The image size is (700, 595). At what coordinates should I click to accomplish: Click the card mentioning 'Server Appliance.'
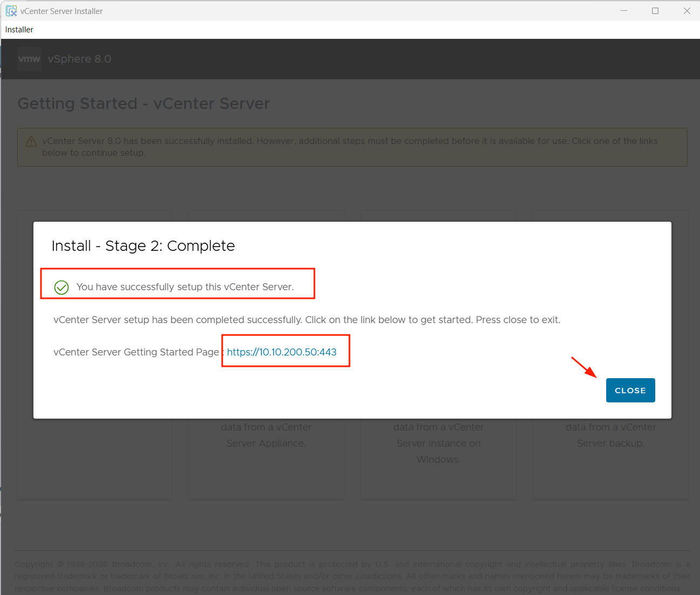click(x=266, y=459)
